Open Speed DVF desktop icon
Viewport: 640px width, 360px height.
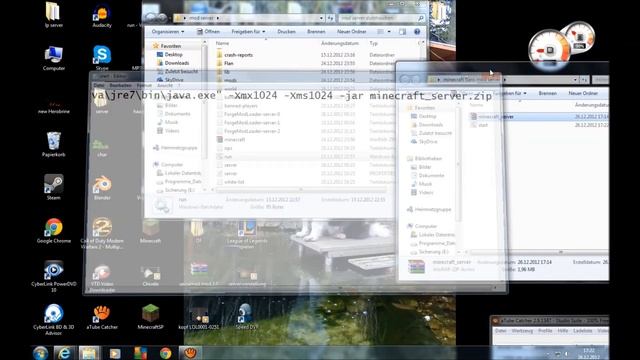point(246,317)
